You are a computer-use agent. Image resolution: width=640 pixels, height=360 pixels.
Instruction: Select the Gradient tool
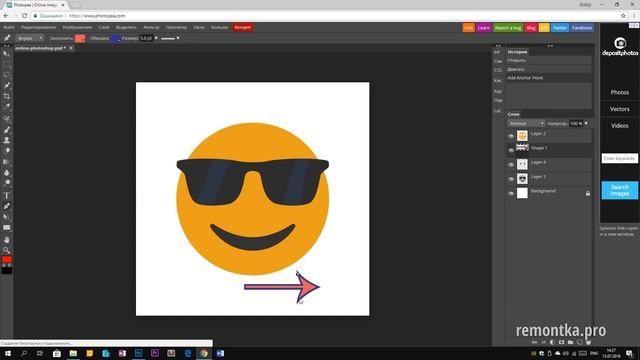[7, 162]
